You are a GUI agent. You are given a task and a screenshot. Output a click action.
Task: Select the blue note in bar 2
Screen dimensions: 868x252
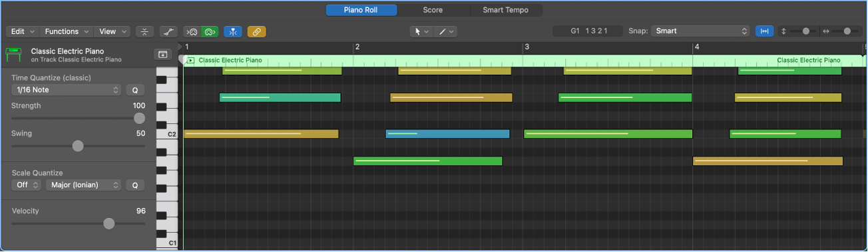(447, 134)
